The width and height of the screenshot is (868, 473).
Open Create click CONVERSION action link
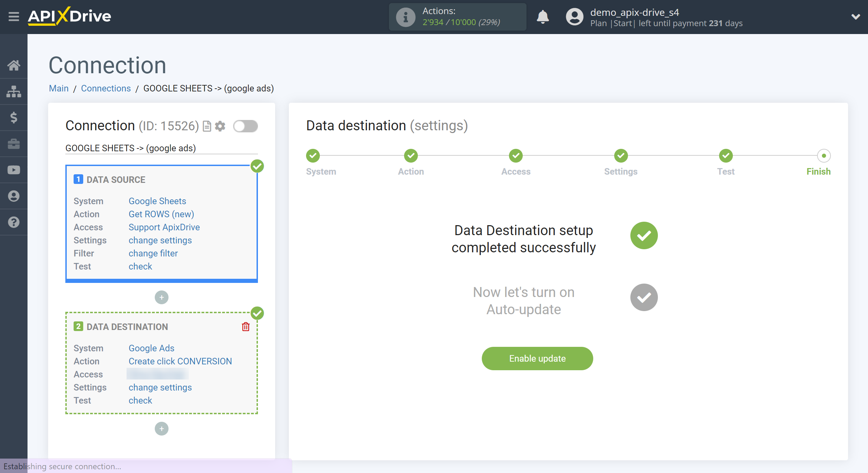(180, 361)
